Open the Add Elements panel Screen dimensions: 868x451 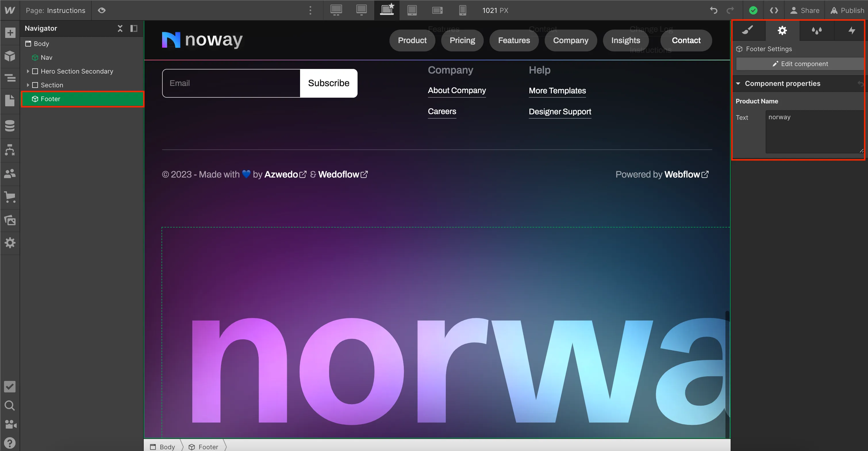(x=10, y=33)
